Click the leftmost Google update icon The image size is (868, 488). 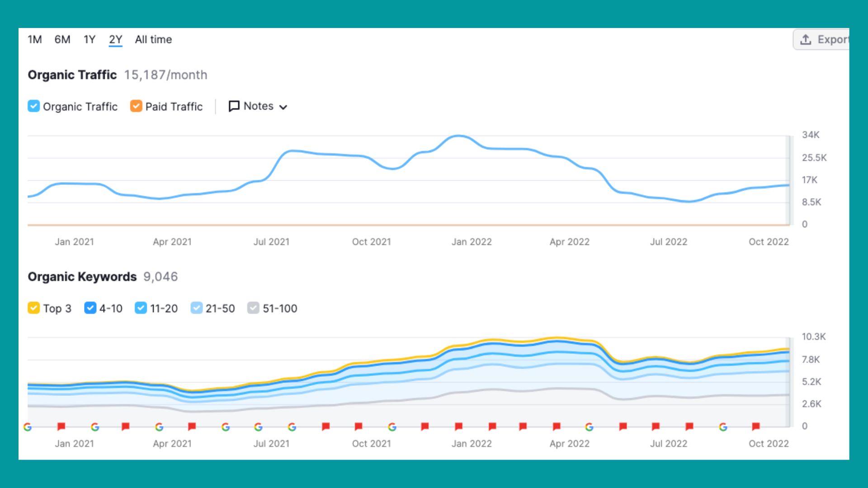[28, 427]
